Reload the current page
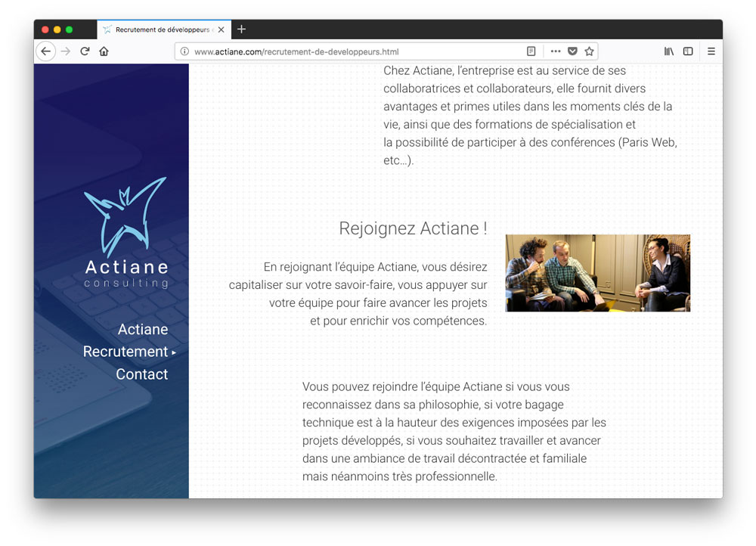 pos(85,51)
